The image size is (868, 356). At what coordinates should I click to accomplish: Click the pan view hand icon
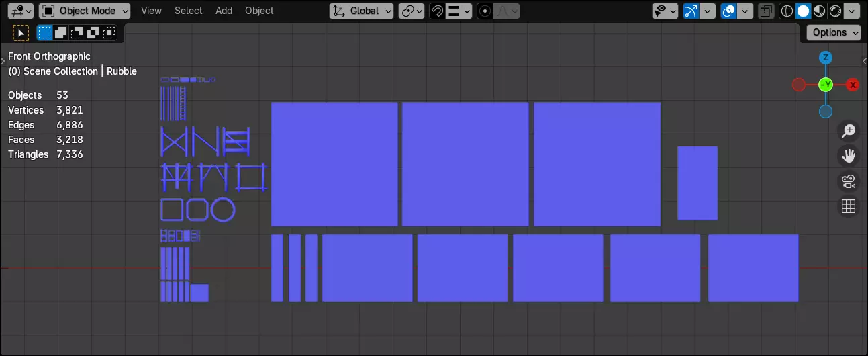click(849, 156)
